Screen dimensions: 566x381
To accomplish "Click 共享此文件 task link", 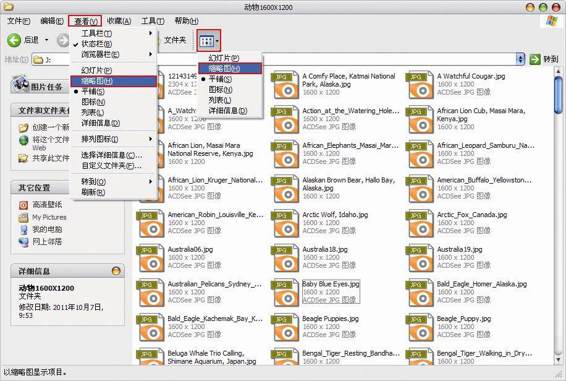I will click(51, 158).
